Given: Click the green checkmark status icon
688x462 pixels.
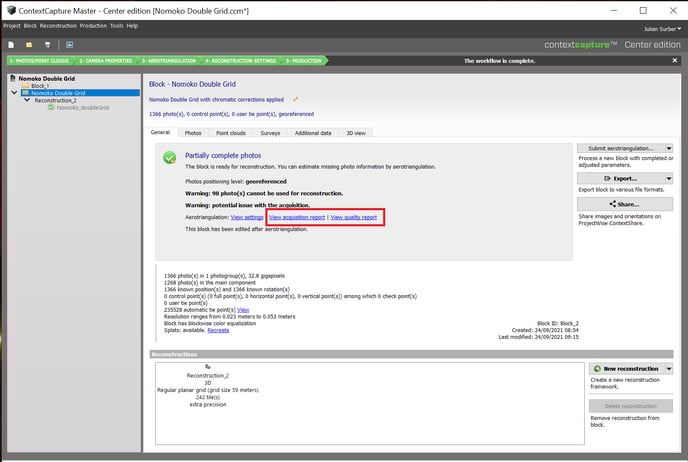Looking at the screenshot, I should 170,157.
